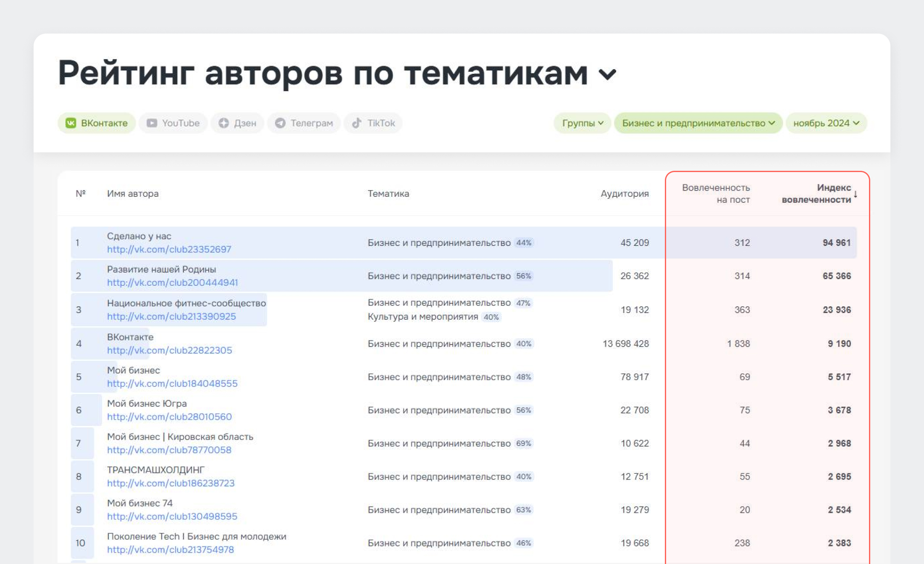Viewport: 924px width, 564px height.
Task: Click author name Поколение Tech | Бизнес для молодежи
Action: (197, 536)
